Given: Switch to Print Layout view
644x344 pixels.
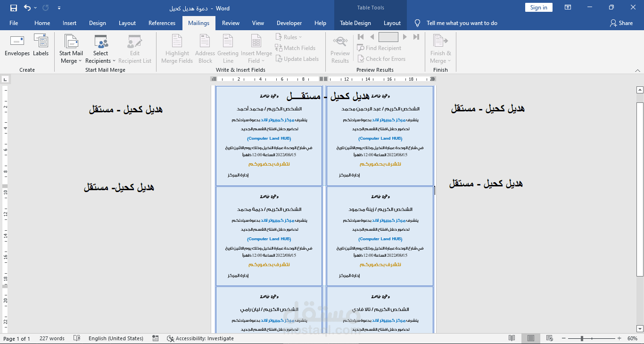Looking at the screenshot, I should coord(531,338).
